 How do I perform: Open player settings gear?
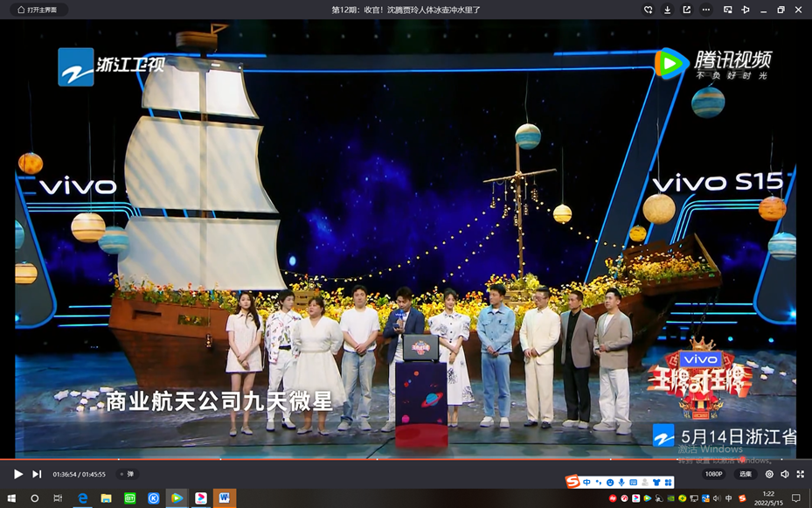pyautogui.click(x=769, y=474)
